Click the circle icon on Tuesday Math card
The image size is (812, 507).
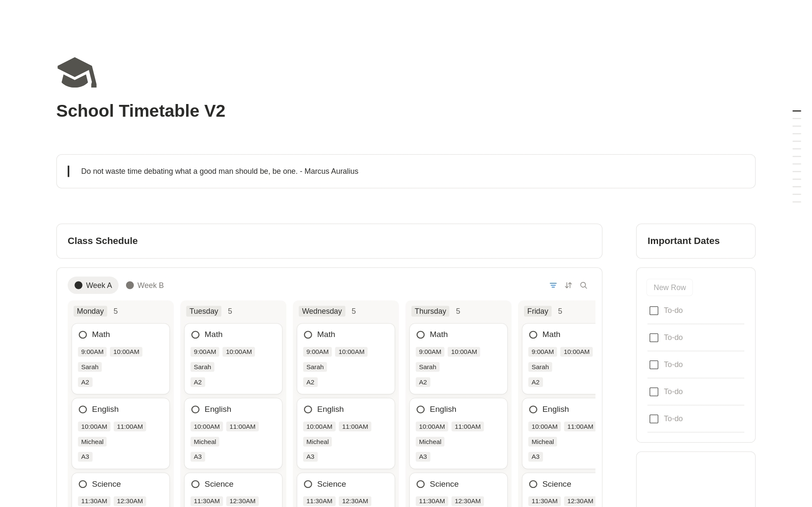195,335
